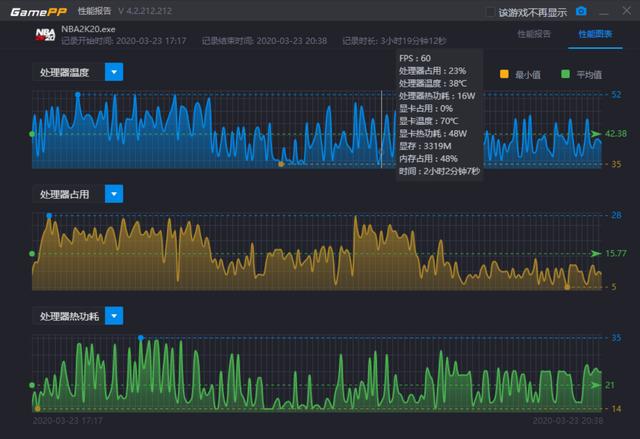Click the green average dot on CPU usage chart
The height and width of the screenshot is (439, 640).
[x=32, y=254]
